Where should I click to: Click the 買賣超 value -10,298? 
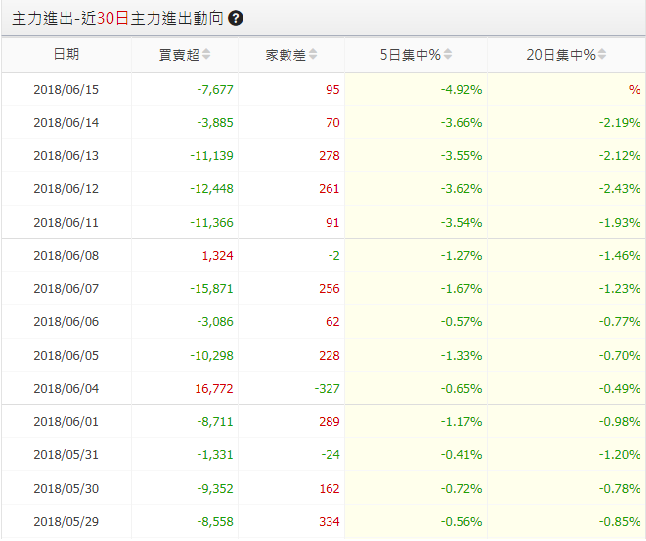[x=212, y=355]
